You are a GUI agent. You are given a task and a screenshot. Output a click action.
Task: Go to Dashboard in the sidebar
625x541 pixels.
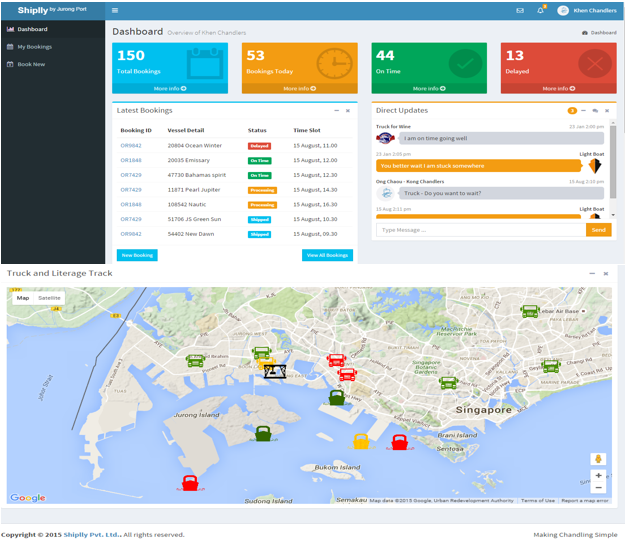[x=53, y=29]
